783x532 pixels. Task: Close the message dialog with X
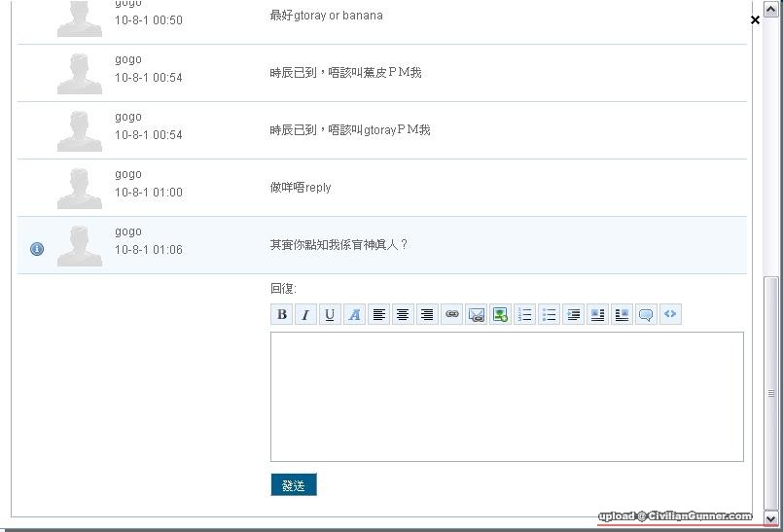755,19
